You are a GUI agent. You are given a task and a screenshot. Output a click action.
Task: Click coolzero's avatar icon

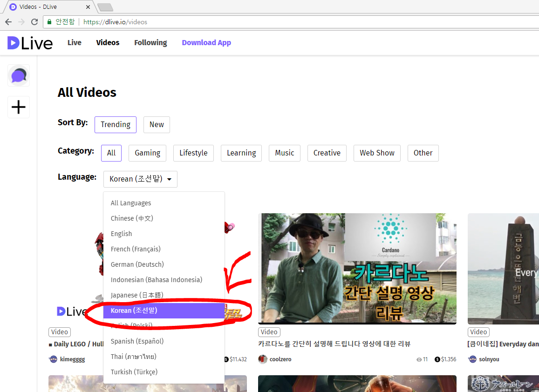pyautogui.click(x=263, y=359)
